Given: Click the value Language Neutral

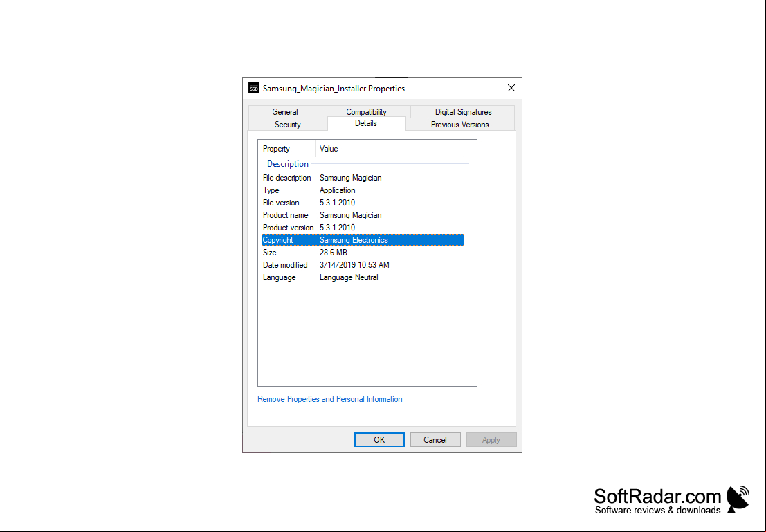Looking at the screenshot, I should click(349, 277).
